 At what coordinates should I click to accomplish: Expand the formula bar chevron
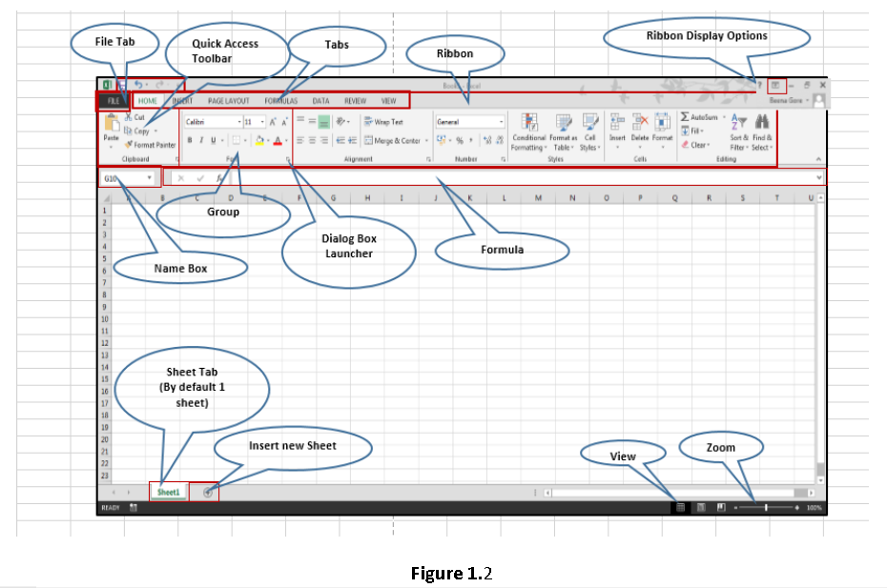click(819, 177)
